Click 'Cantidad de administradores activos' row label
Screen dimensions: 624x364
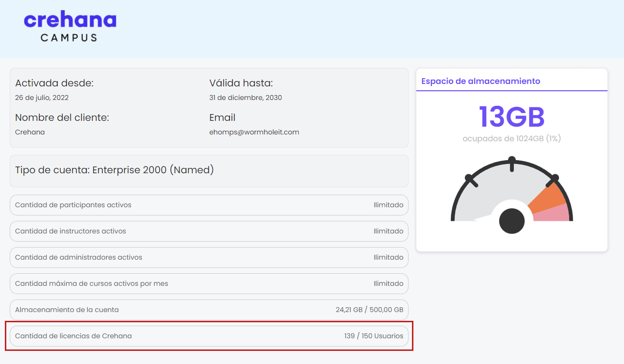click(79, 257)
